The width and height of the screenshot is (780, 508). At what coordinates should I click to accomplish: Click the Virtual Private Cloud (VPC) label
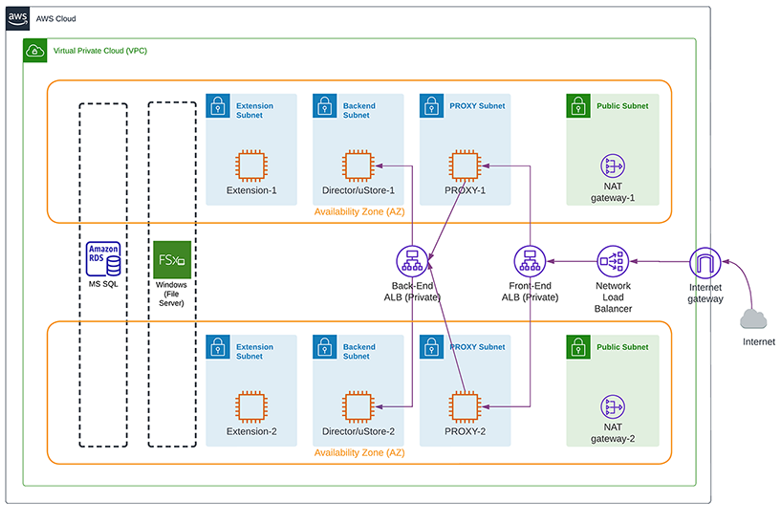pos(100,51)
